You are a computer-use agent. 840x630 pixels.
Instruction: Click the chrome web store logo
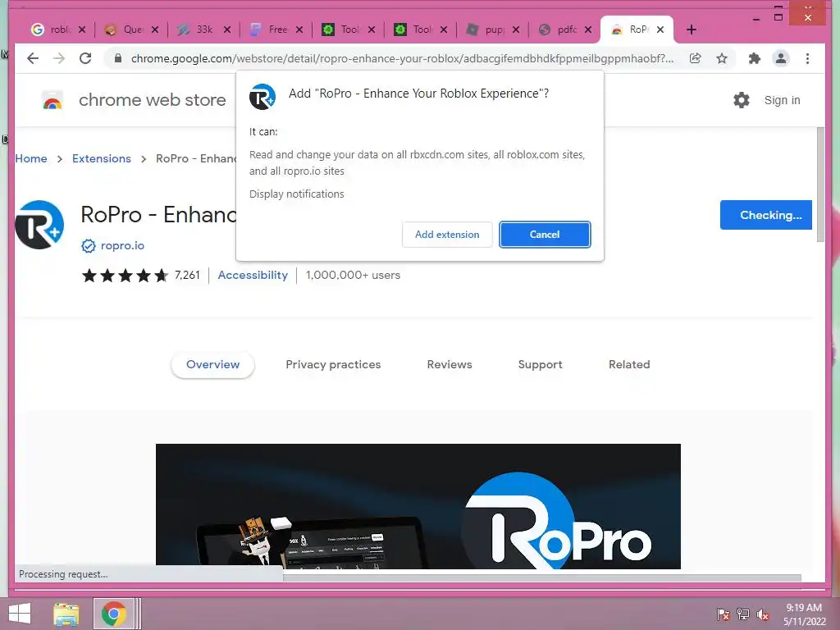pyautogui.click(x=52, y=100)
